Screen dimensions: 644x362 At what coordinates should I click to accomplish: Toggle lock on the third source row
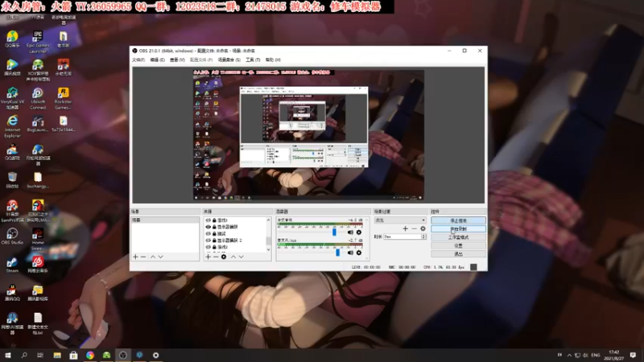pos(214,233)
